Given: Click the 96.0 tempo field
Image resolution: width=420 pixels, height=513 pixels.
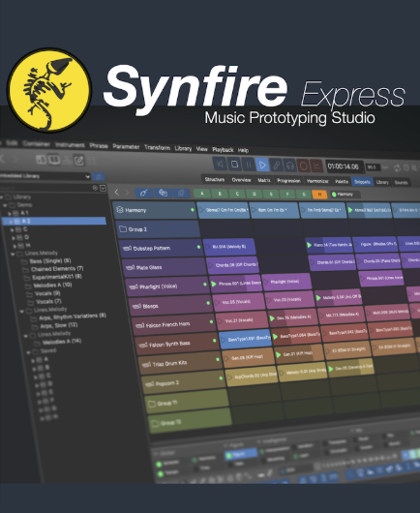Looking at the screenshot, I should [373, 167].
